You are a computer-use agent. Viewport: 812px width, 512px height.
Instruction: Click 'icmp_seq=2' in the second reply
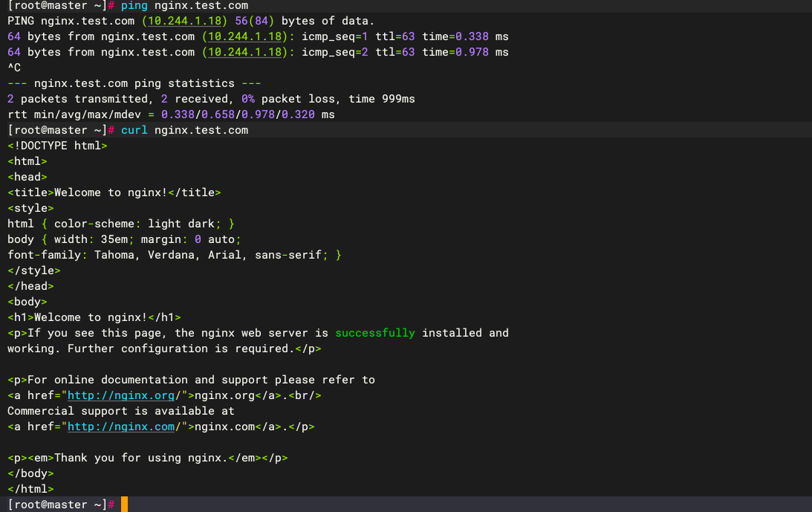coord(335,52)
